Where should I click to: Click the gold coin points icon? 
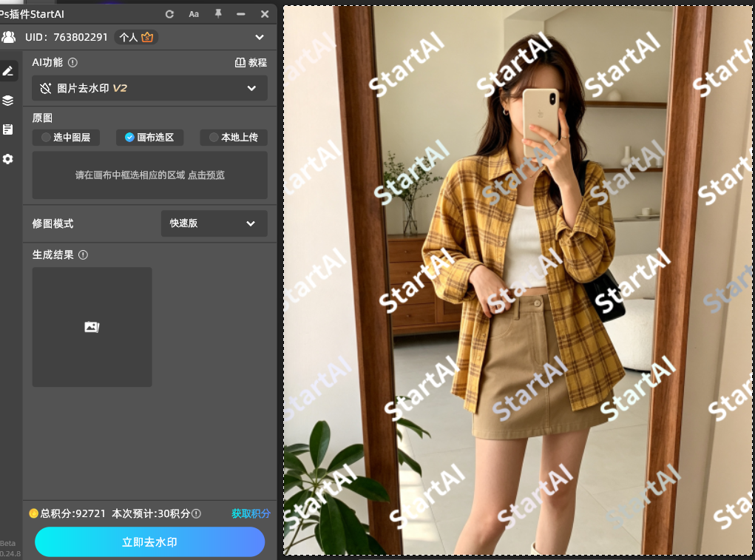[x=33, y=513]
